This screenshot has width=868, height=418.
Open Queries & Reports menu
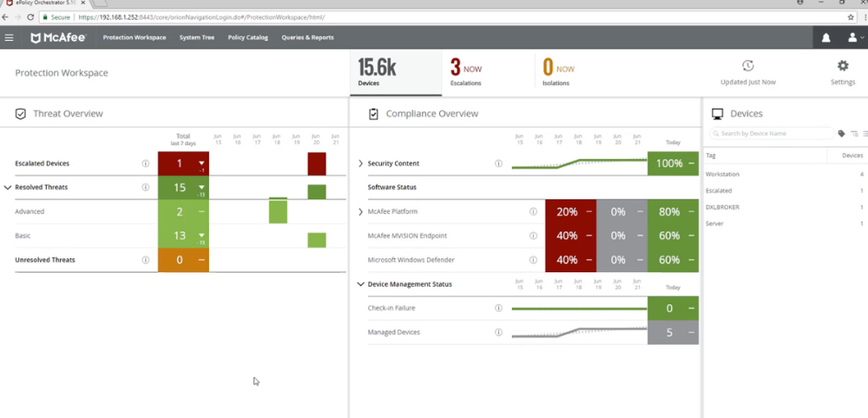coord(307,37)
